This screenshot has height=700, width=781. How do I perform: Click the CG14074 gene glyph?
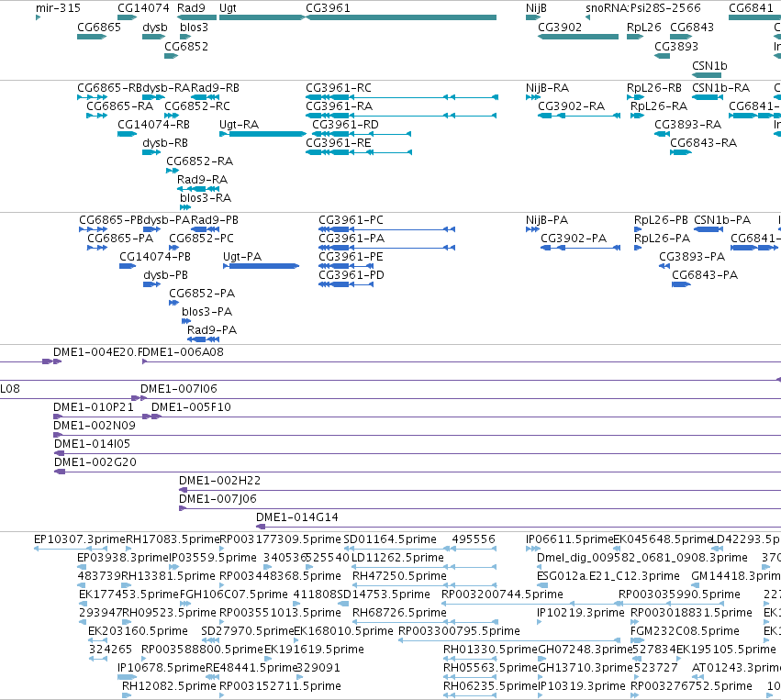(127, 17)
